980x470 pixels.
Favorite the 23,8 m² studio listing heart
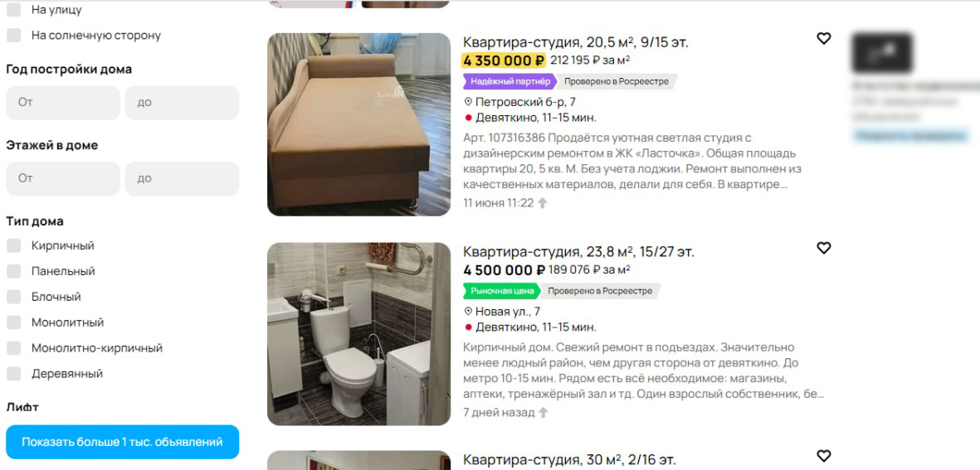(x=824, y=249)
